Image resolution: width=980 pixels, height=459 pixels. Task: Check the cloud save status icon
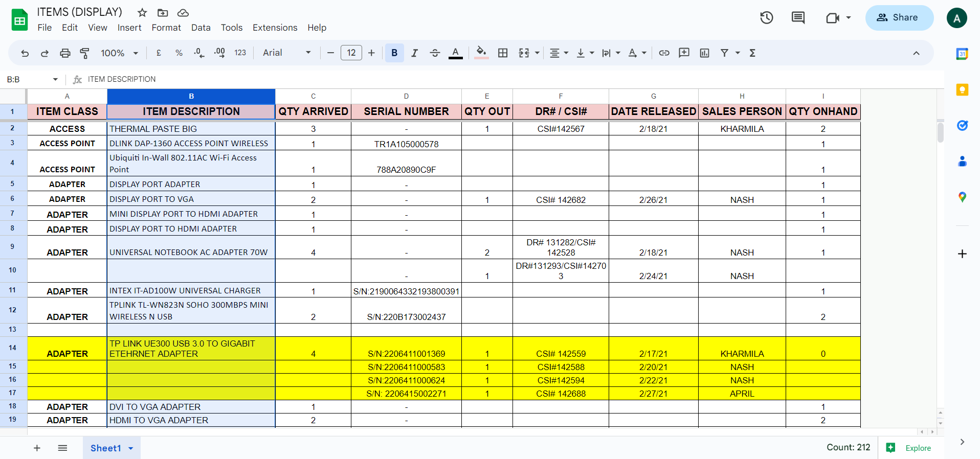pos(183,12)
